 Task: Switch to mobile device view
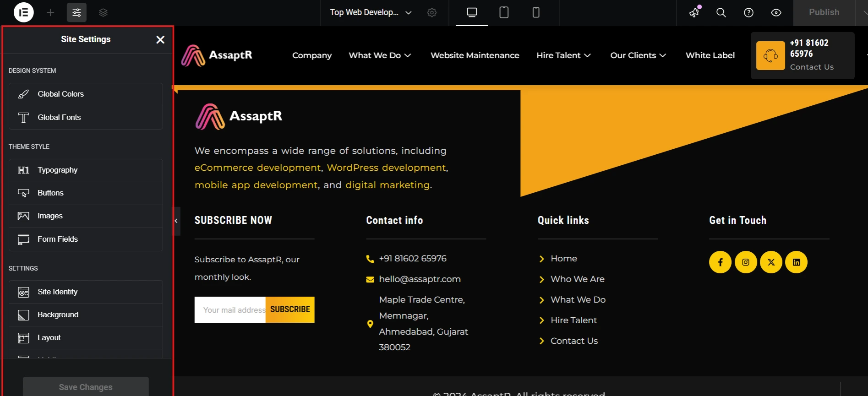pos(536,12)
